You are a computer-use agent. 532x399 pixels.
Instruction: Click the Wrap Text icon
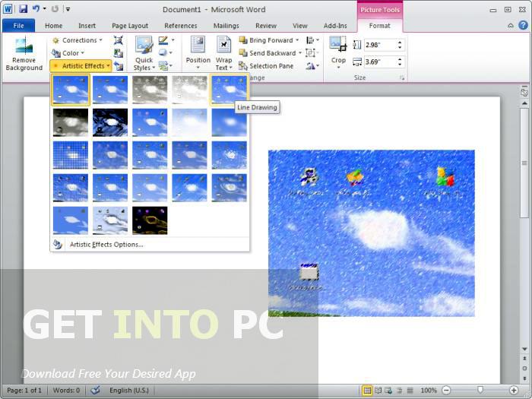click(223, 45)
